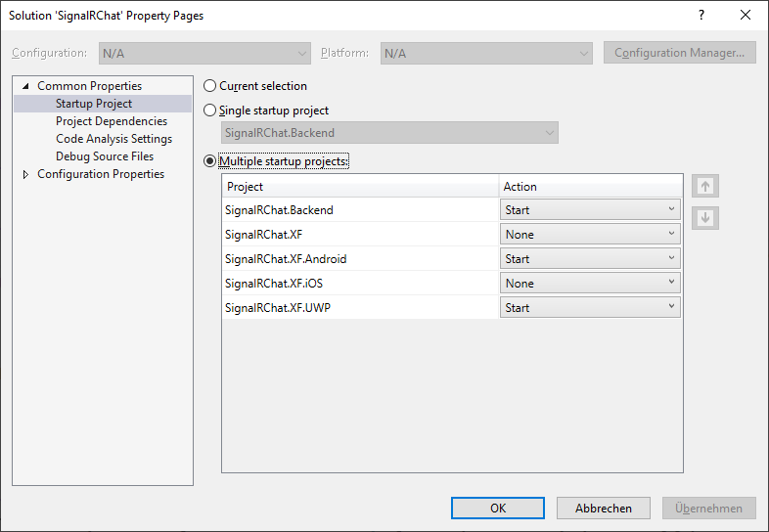Image resolution: width=769 pixels, height=532 pixels.
Task: Select the Current selection radio button
Action: point(209,86)
